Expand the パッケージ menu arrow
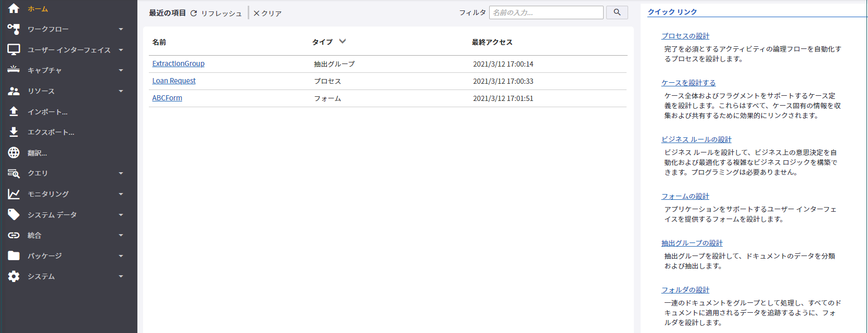 point(121,256)
